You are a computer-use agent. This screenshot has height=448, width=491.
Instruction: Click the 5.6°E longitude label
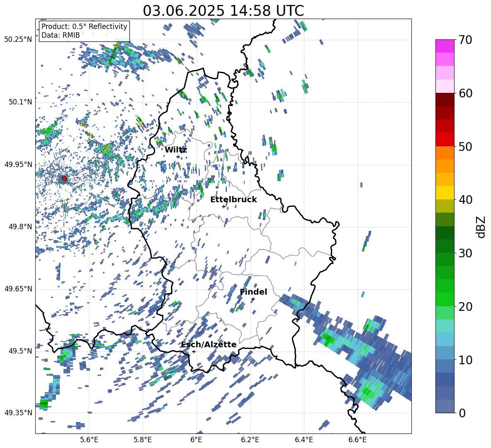point(89,440)
